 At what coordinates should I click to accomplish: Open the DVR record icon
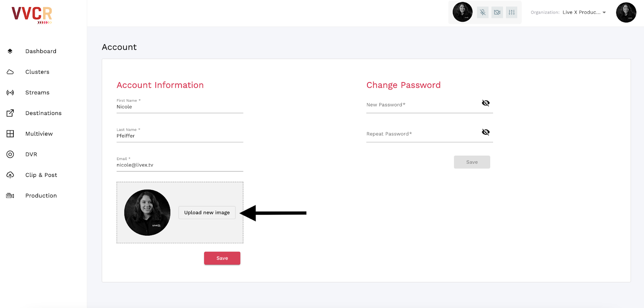[10, 154]
